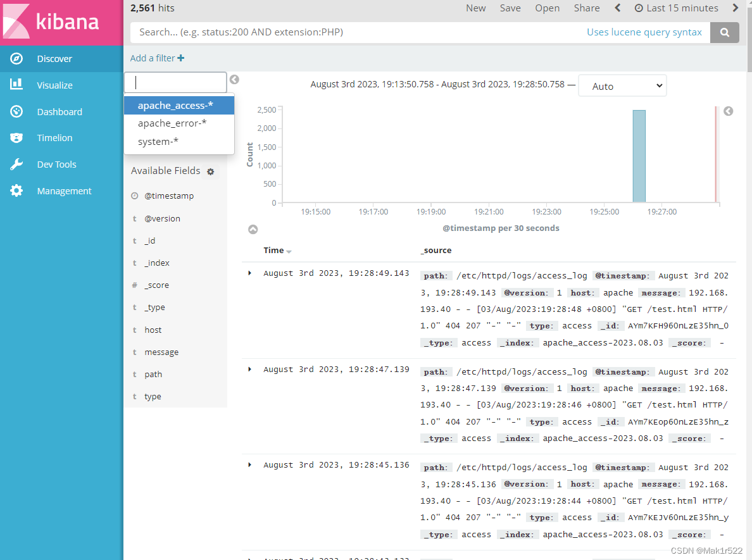The height and width of the screenshot is (560, 752).
Task: Move time range forward with right chevron
Action: coord(735,8)
